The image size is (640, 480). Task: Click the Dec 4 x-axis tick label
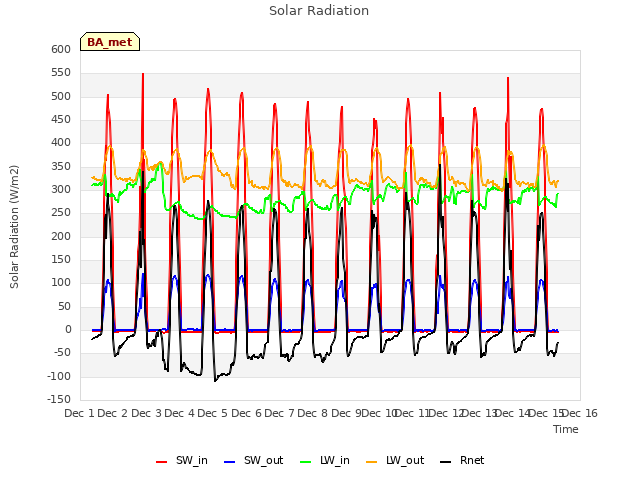pyautogui.click(x=179, y=413)
